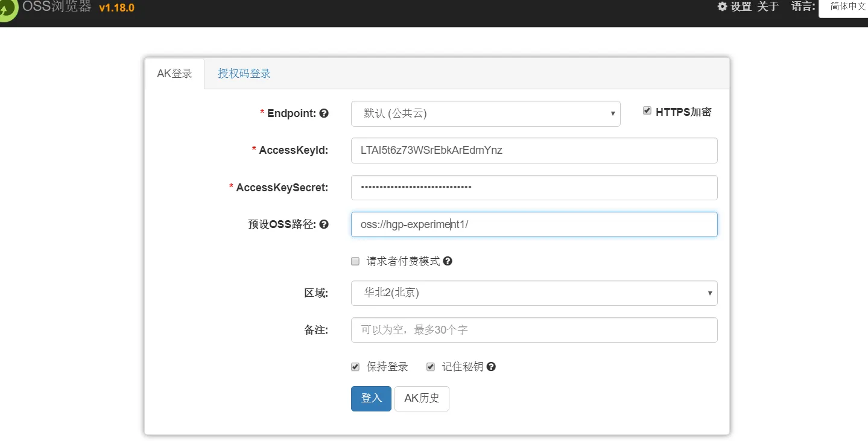Click the Endpoint help question-mark icon
The image size is (868, 441).
[x=324, y=113]
